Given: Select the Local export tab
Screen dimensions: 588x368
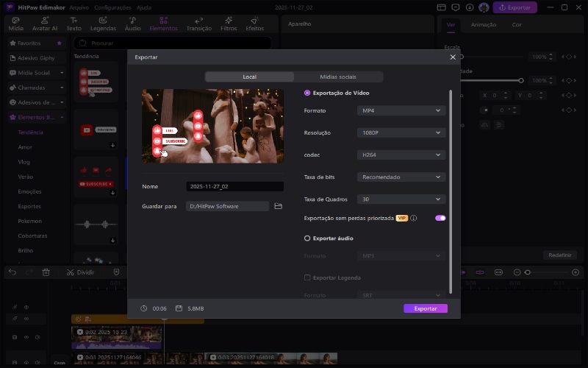Looking at the screenshot, I should 249,77.
